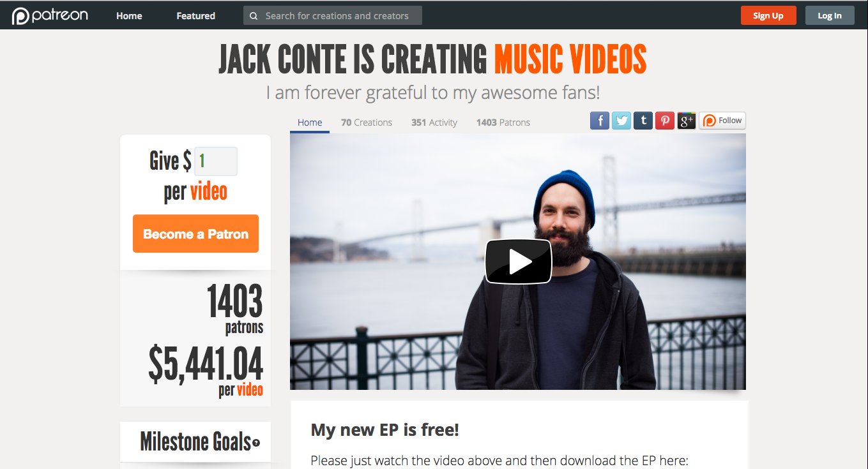Click the Become a Patron button
The image size is (868, 469).
(195, 234)
